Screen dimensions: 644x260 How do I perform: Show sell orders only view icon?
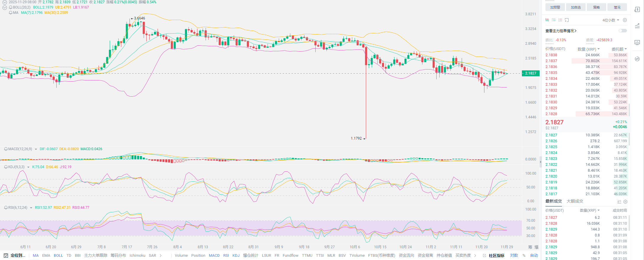coord(560,20)
